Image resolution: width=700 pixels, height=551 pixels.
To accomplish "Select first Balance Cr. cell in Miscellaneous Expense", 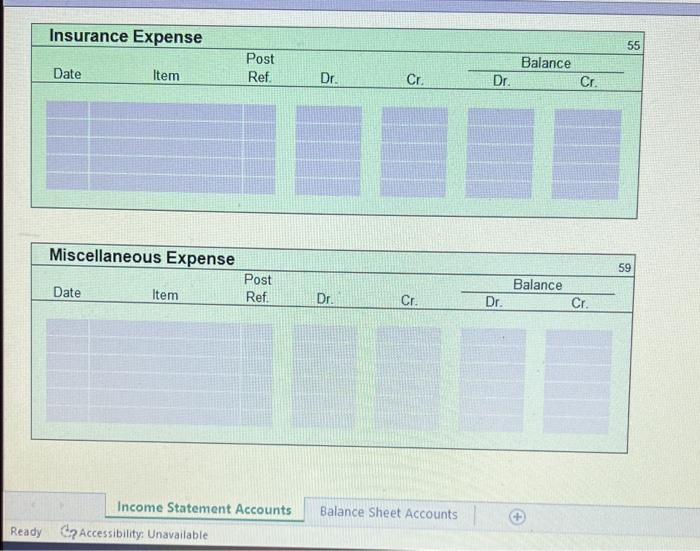I will click(x=579, y=339).
